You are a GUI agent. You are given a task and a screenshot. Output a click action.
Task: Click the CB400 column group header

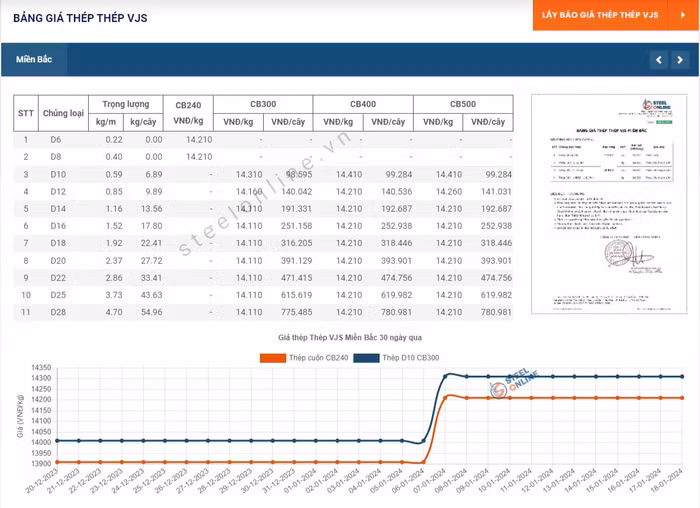click(x=363, y=104)
